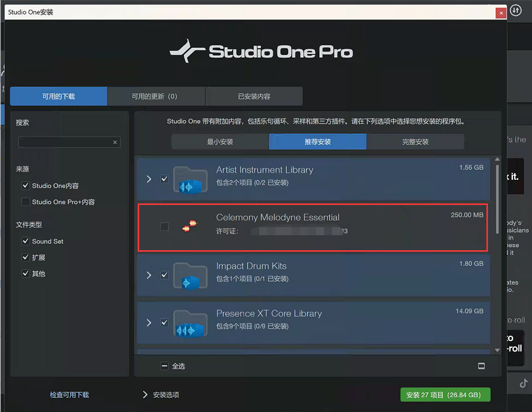
Task: Click the Artist Instrument Library folder icon
Action: pos(190,180)
